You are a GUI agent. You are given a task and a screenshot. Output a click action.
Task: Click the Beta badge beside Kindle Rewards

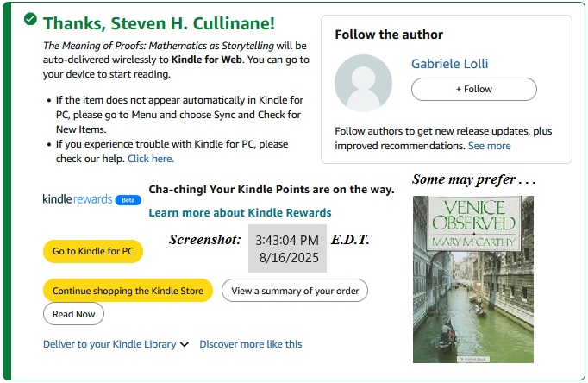128,199
